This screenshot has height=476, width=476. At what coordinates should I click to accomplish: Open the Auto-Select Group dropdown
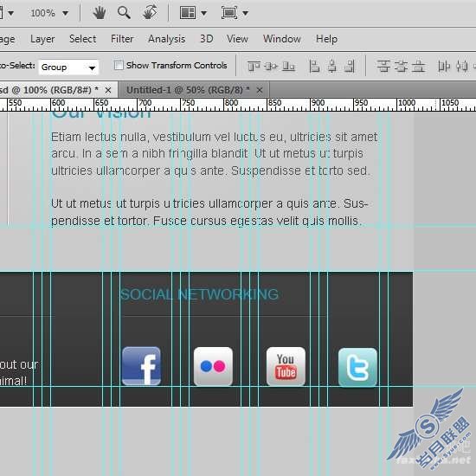[68, 68]
